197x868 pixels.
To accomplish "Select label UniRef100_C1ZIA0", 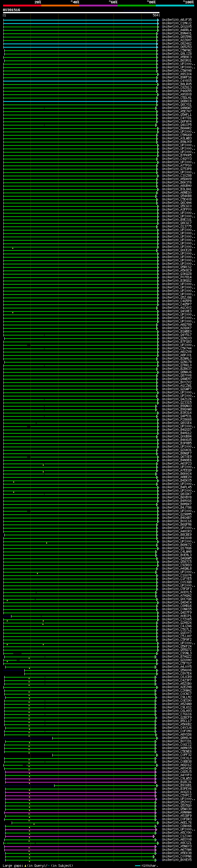I will (177, 836).
